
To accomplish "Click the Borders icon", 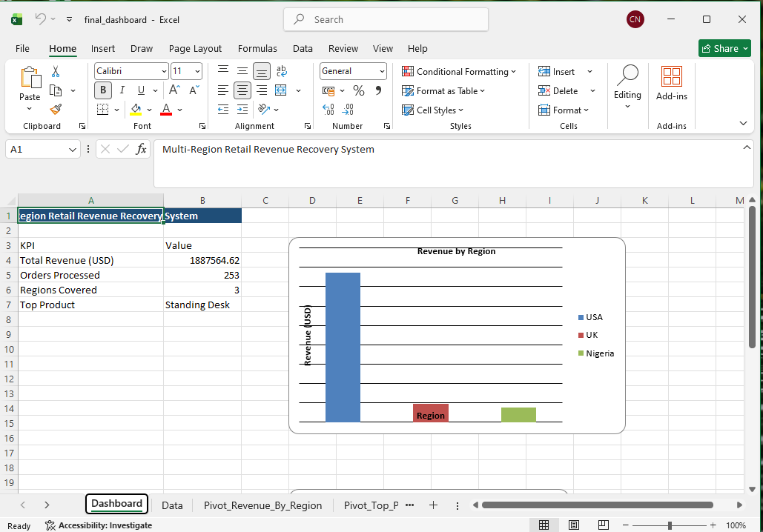I will (x=102, y=110).
